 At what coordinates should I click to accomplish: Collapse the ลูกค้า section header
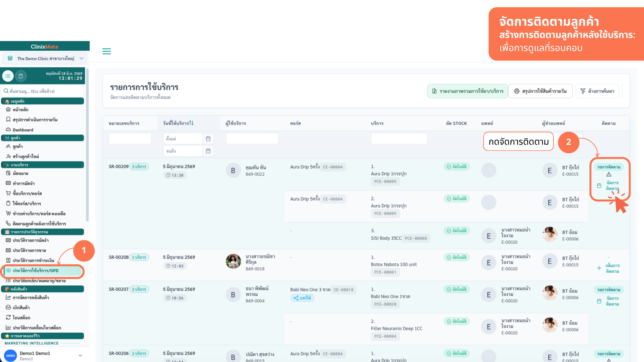pos(43,138)
